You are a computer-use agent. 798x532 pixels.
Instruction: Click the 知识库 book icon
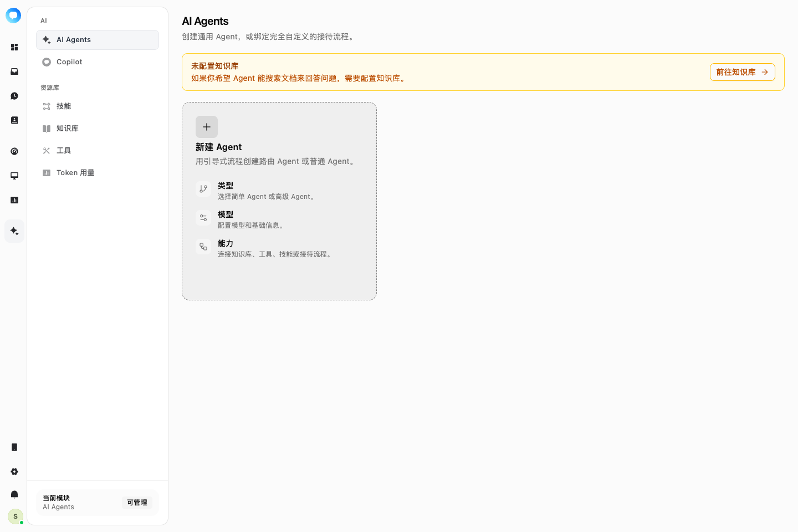[47, 129]
